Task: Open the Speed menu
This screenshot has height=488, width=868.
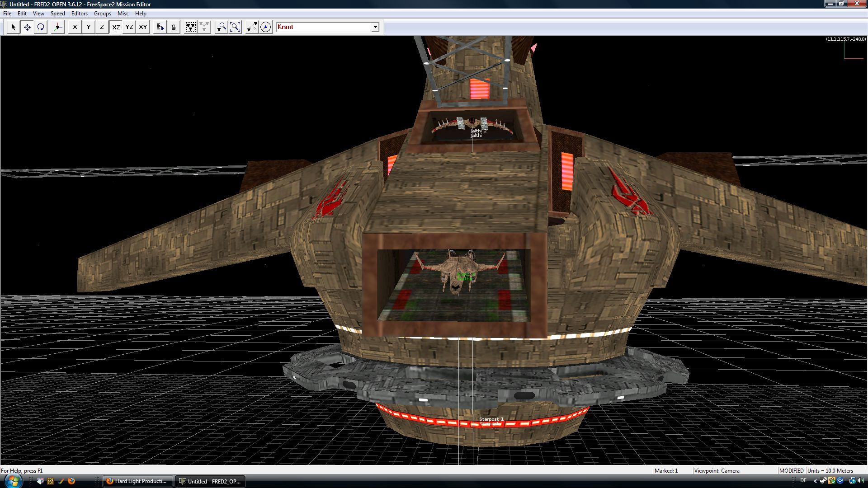Action: coord(57,14)
